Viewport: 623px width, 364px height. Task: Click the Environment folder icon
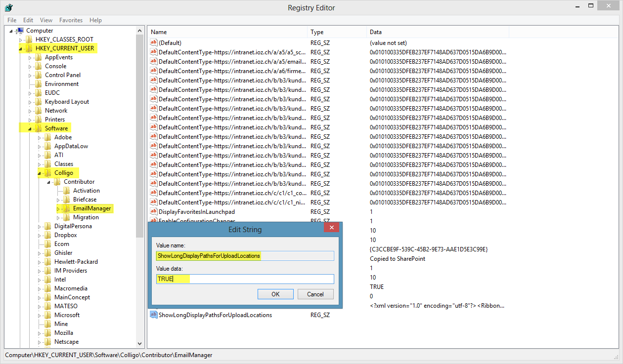[39, 84]
